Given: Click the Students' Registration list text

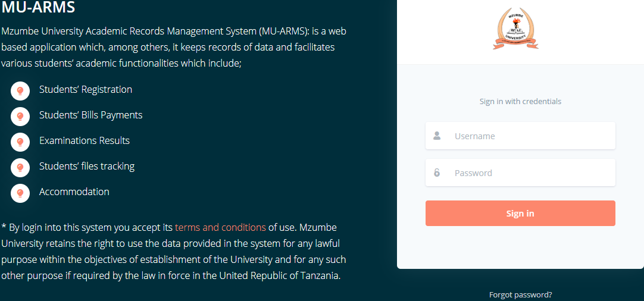Looking at the screenshot, I should click(x=86, y=89).
